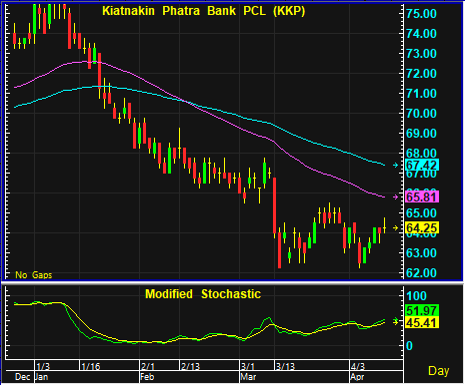Click the 2/1 date axis label
The image size is (465, 385).
point(148,367)
